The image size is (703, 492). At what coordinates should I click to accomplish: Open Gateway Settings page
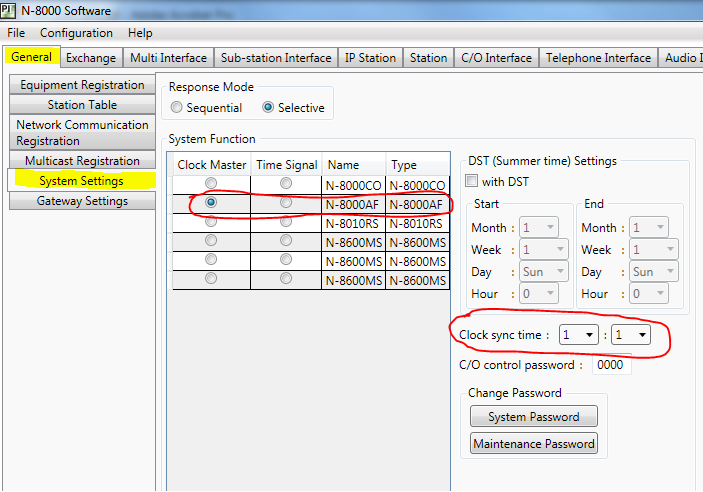pos(82,201)
